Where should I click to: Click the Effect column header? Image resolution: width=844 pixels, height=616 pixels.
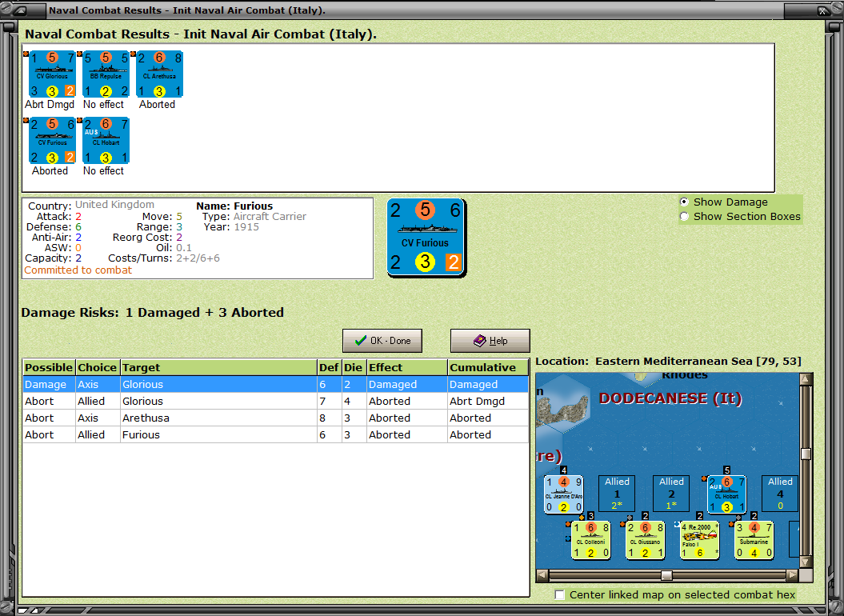[406, 367]
